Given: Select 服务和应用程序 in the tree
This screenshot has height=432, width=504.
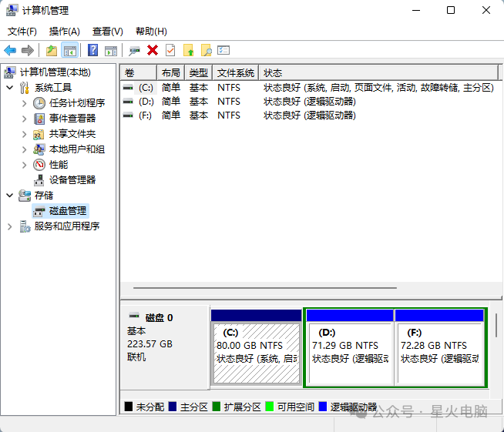Looking at the screenshot, I should [x=67, y=226].
